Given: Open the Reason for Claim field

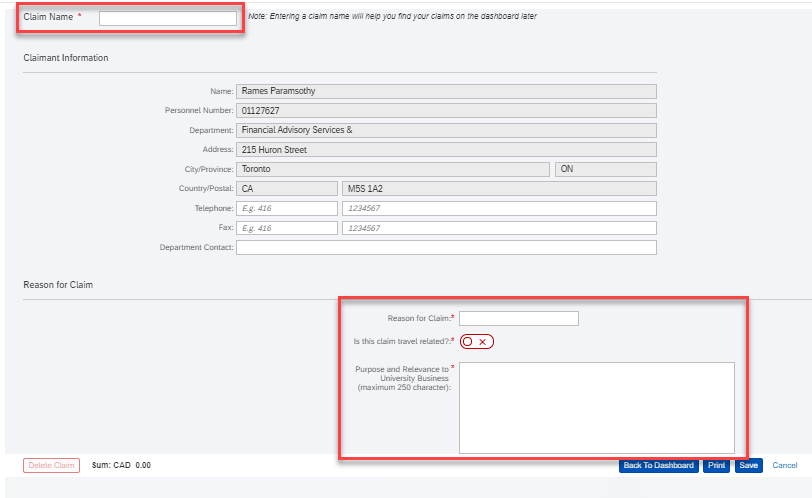Looking at the screenshot, I should coord(519,318).
